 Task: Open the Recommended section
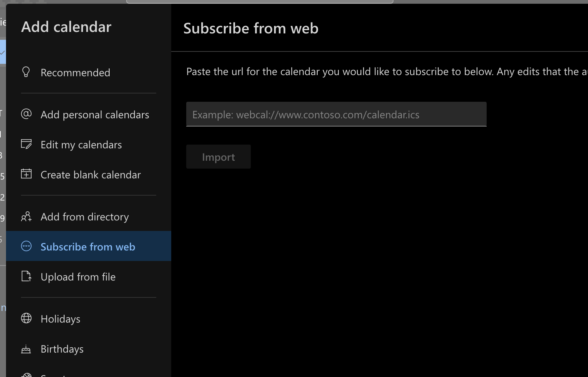(75, 72)
